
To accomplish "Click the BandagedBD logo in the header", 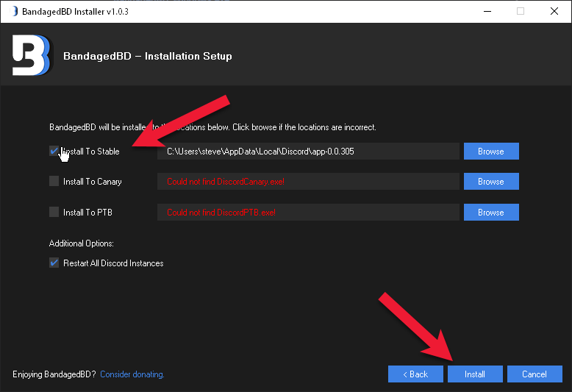I will (32, 55).
